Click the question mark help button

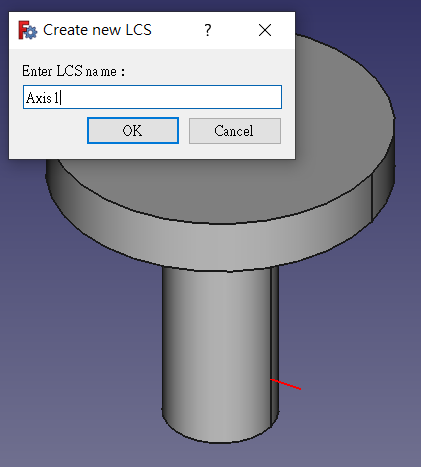(208, 30)
